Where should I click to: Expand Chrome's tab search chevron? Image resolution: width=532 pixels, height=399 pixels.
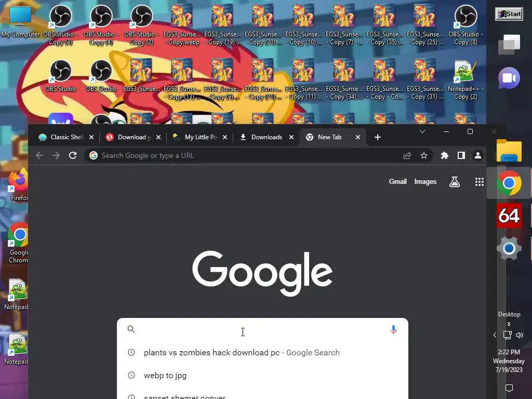(422, 131)
